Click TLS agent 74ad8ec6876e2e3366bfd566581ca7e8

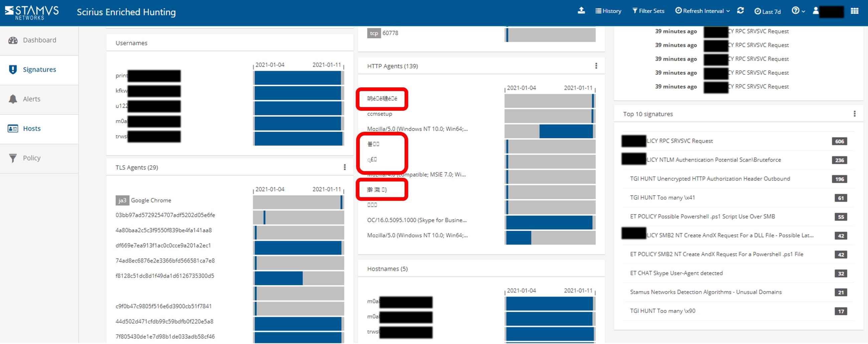point(165,261)
